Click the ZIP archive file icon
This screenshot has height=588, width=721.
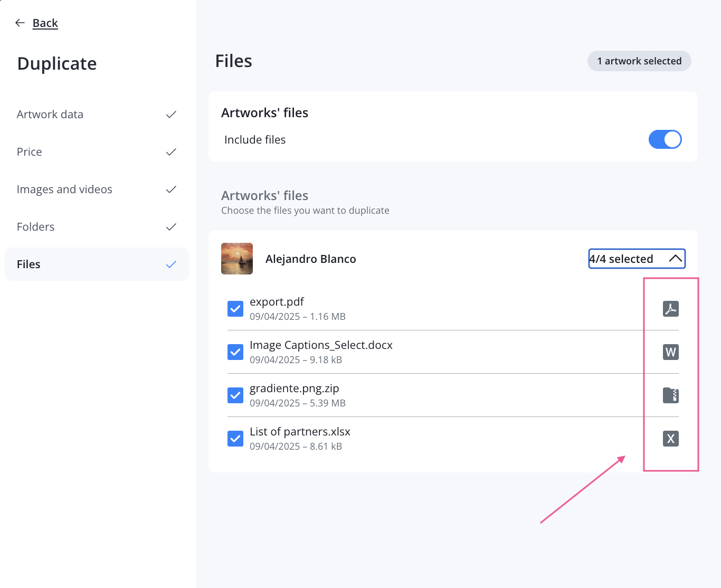pos(670,395)
